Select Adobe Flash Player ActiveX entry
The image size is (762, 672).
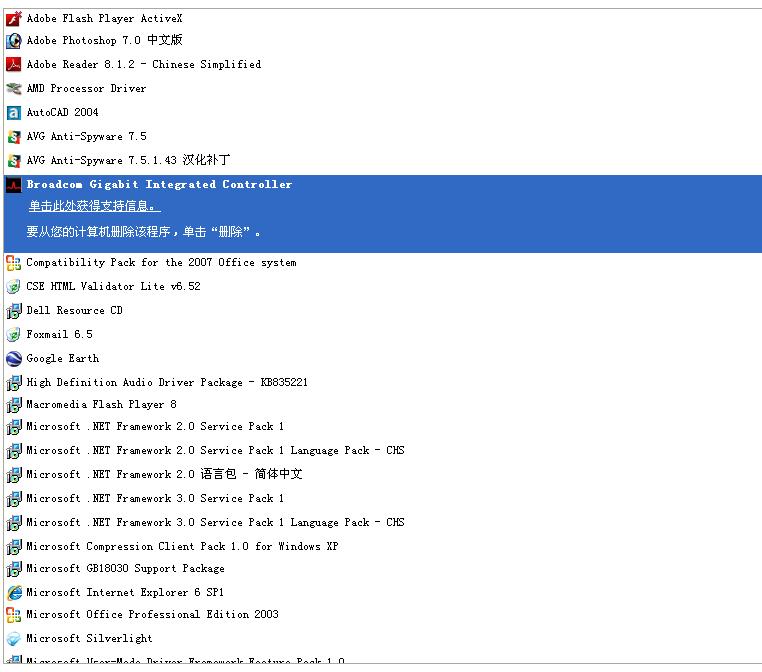coord(104,18)
